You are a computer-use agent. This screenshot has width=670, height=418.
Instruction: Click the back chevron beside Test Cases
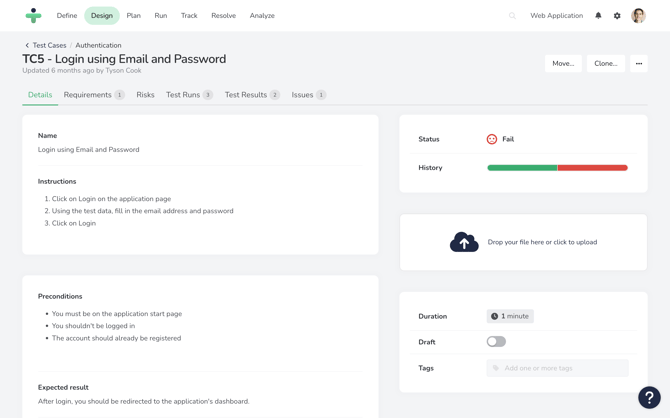coord(27,45)
